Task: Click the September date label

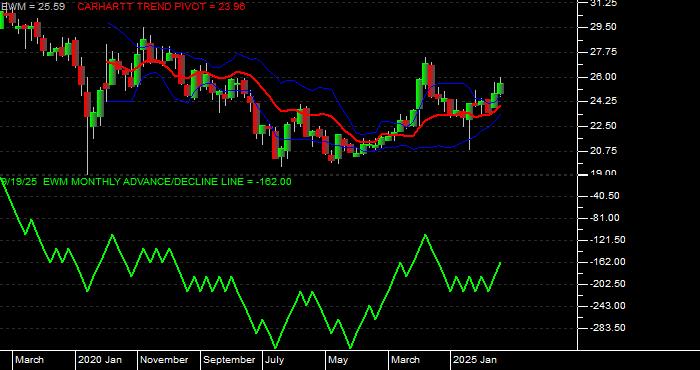Action: [230, 360]
